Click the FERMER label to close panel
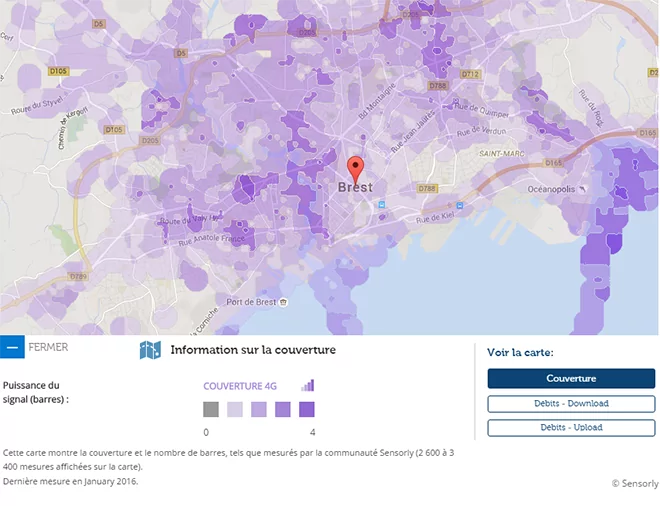The width and height of the screenshot is (660, 506). pyautogui.click(x=48, y=348)
